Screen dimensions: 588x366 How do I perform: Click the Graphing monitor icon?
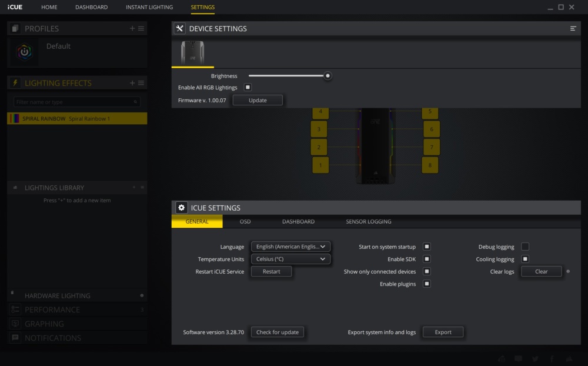(x=15, y=324)
